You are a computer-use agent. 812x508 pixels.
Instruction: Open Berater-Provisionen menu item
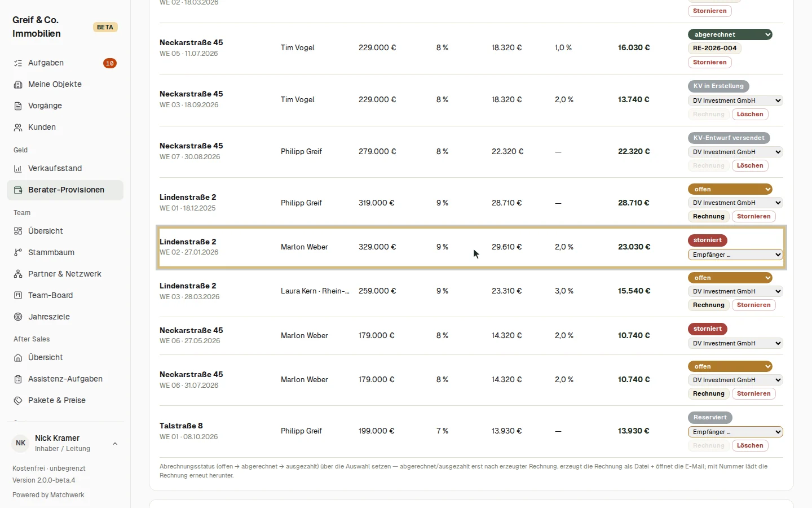pyautogui.click(x=65, y=190)
